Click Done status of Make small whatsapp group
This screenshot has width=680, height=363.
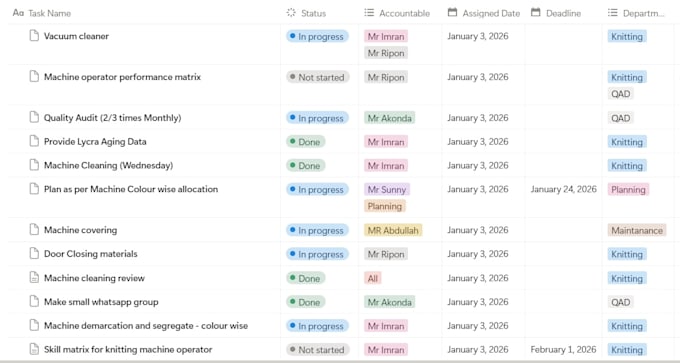(x=306, y=302)
